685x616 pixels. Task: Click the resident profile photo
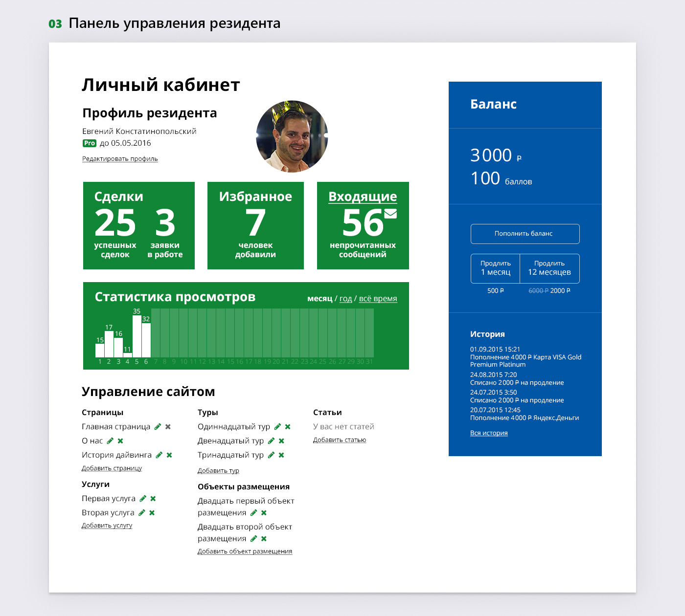pos(292,136)
